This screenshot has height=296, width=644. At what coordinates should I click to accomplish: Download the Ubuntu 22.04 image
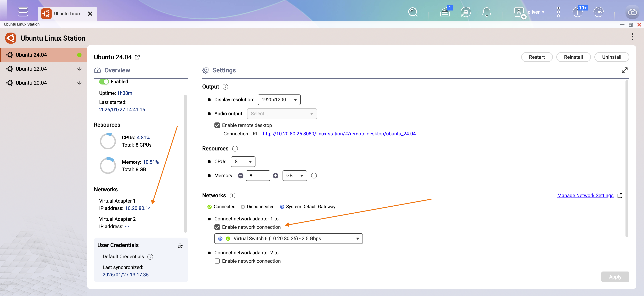pyautogui.click(x=79, y=69)
